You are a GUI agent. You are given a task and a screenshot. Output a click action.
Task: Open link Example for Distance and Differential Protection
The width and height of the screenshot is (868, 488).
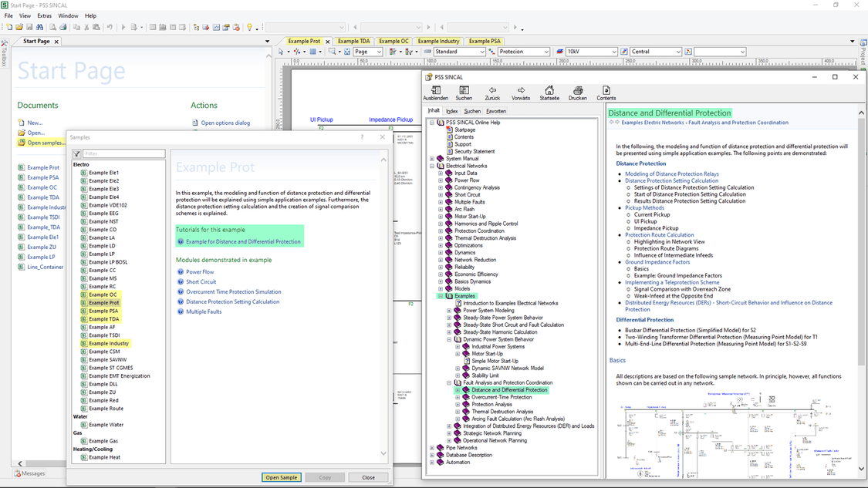coord(243,242)
